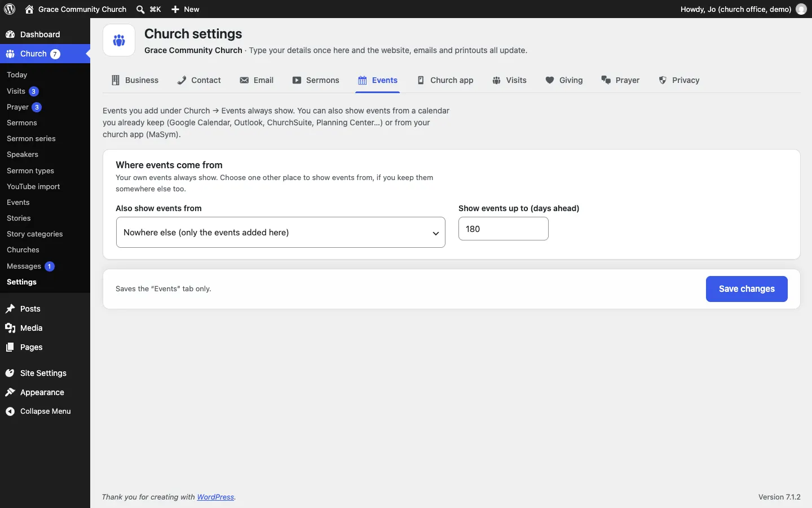
Task: Click the Media icon in sidebar
Action: point(10,328)
